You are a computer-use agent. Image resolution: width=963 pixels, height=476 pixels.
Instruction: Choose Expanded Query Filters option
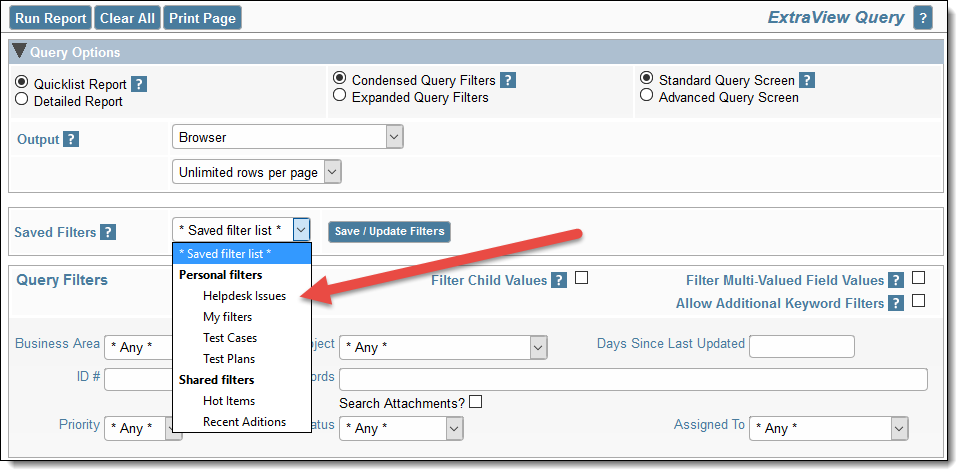(339, 96)
